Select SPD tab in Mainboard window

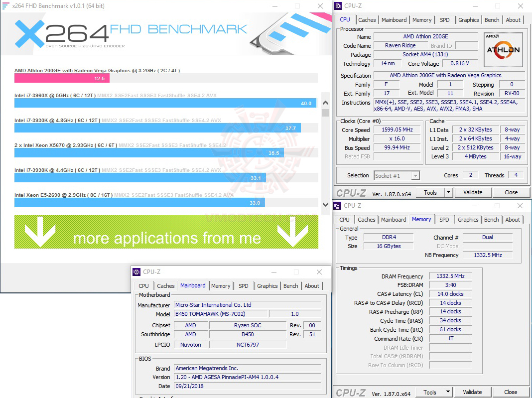coord(243,286)
